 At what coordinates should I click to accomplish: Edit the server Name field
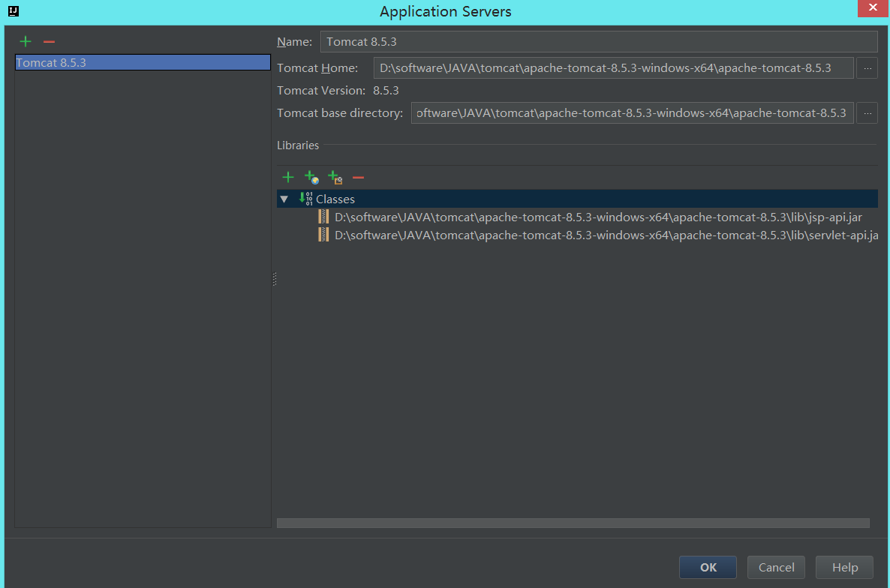599,41
